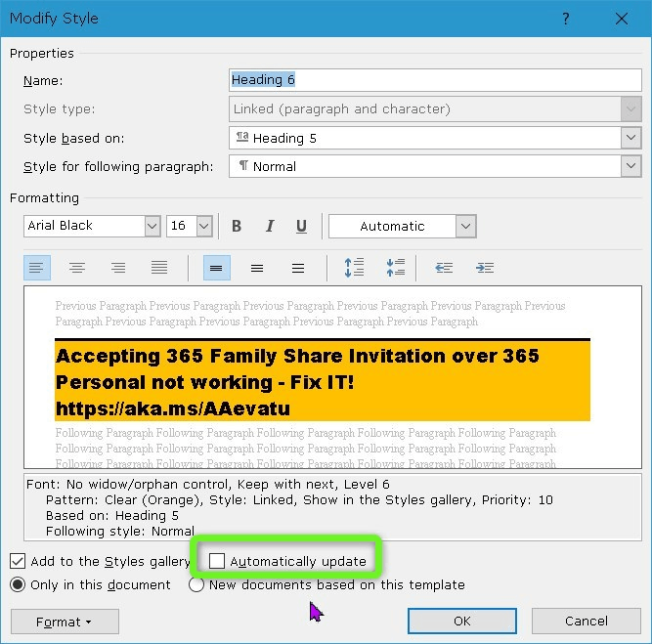Enable Automatically update checkbox
This screenshot has width=652, height=644.
click(217, 561)
